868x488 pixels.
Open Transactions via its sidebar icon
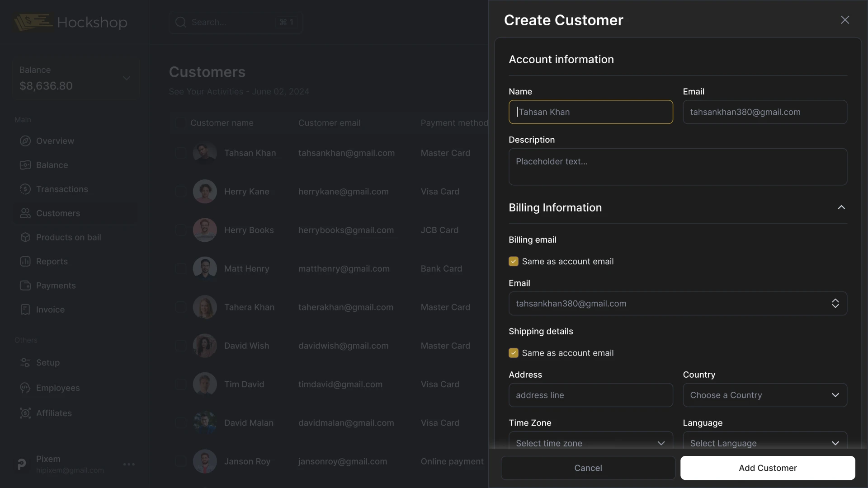click(x=25, y=189)
